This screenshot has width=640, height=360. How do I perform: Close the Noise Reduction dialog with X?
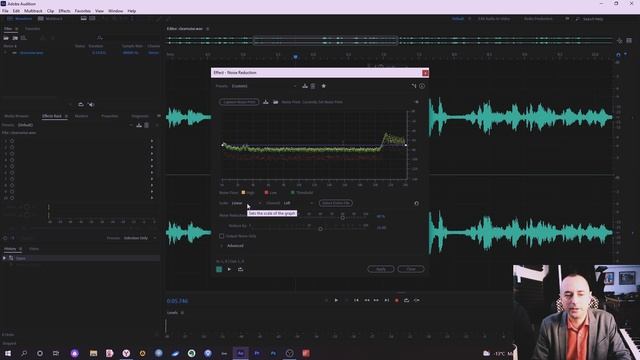click(x=425, y=73)
